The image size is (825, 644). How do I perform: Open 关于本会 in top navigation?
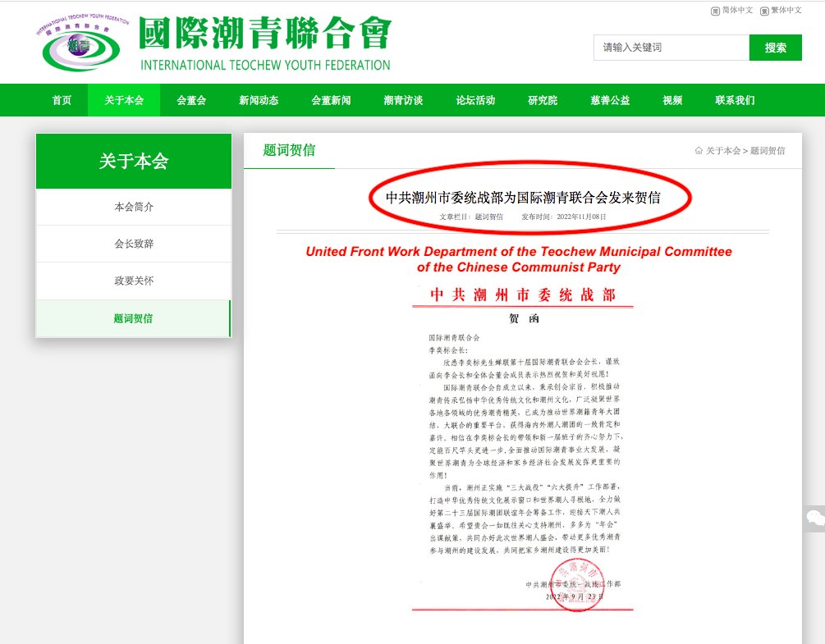124,100
